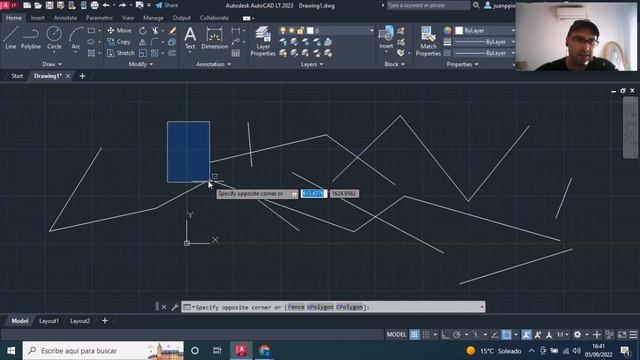Select the Line drawing tool
Viewport: 640px width, 360px height.
(11, 38)
